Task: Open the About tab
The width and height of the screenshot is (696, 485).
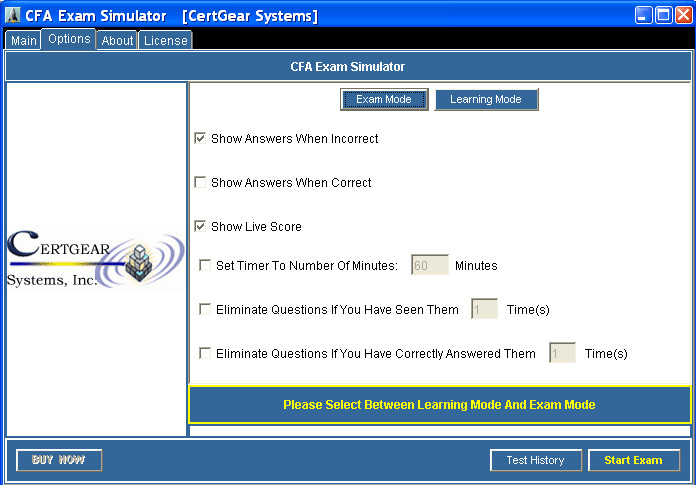Action: (x=117, y=40)
